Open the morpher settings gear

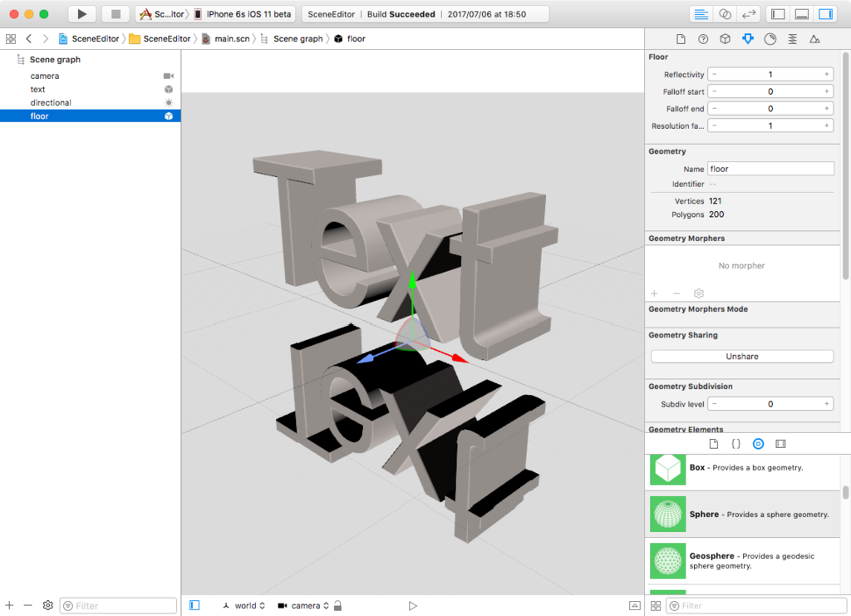click(698, 293)
